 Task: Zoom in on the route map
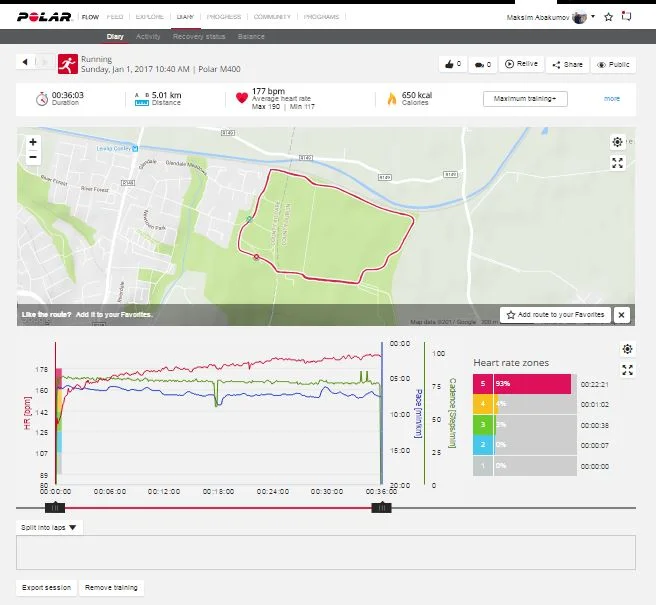33,142
